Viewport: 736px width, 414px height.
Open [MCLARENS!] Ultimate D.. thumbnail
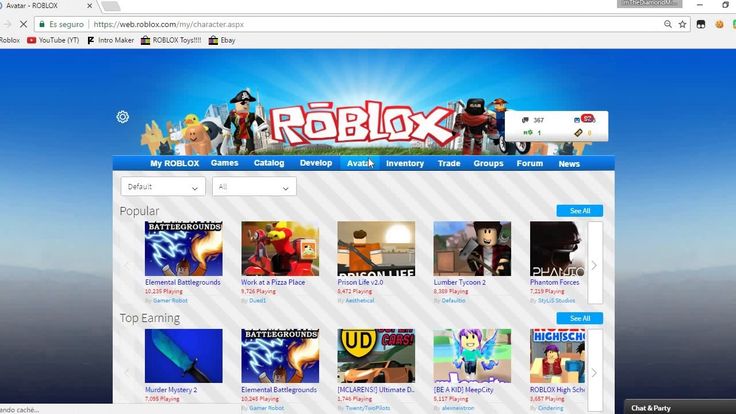pos(376,356)
